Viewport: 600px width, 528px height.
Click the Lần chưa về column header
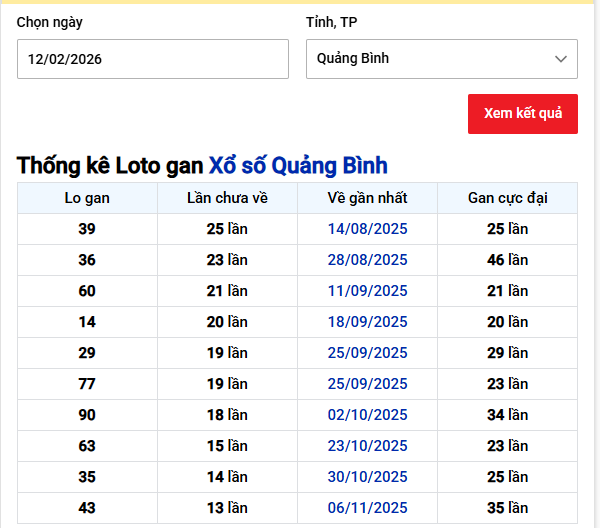pyautogui.click(x=227, y=198)
